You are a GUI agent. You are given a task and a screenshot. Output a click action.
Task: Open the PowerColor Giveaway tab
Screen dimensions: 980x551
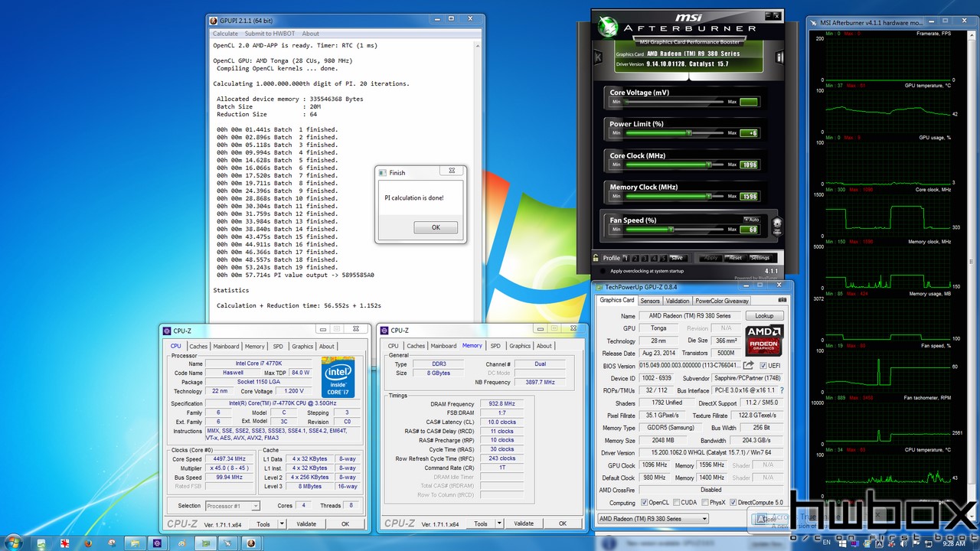point(722,301)
